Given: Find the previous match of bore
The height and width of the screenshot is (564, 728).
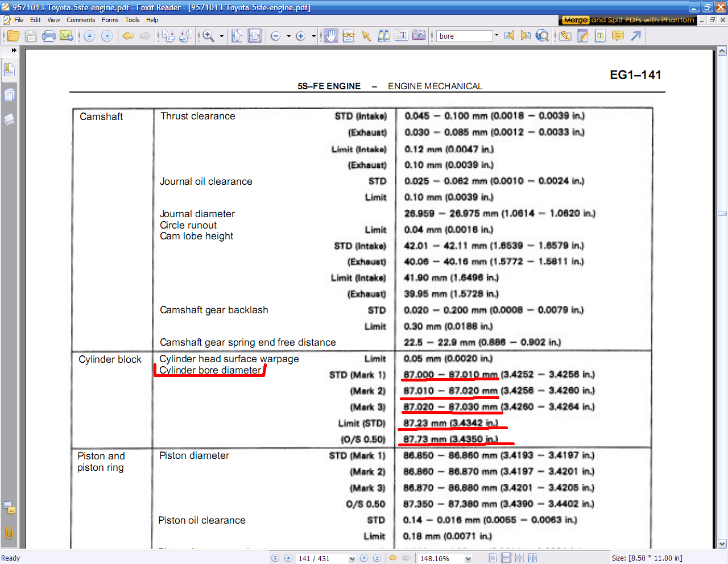Looking at the screenshot, I should point(509,36).
